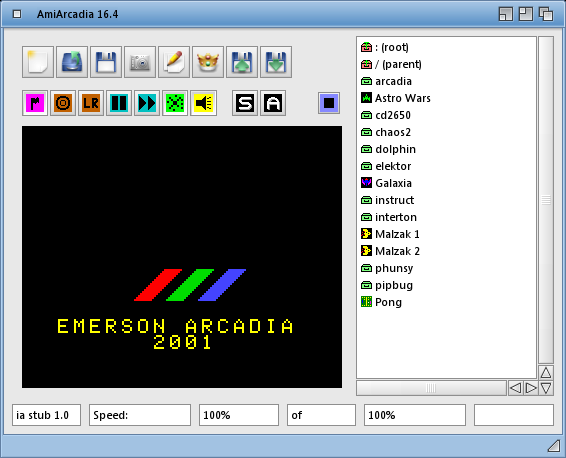The width and height of the screenshot is (566, 458).
Task: Click the blue floppy disk save icon
Action: (106, 62)
